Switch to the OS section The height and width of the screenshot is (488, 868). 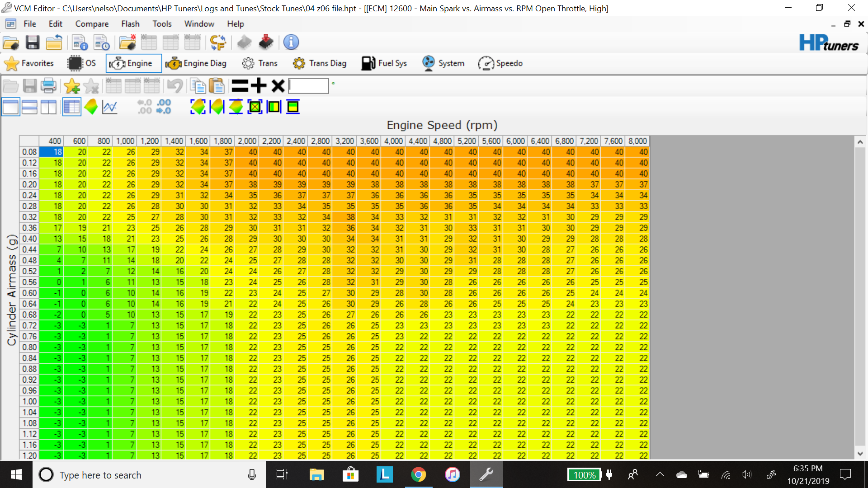click(x=81, y=63)
